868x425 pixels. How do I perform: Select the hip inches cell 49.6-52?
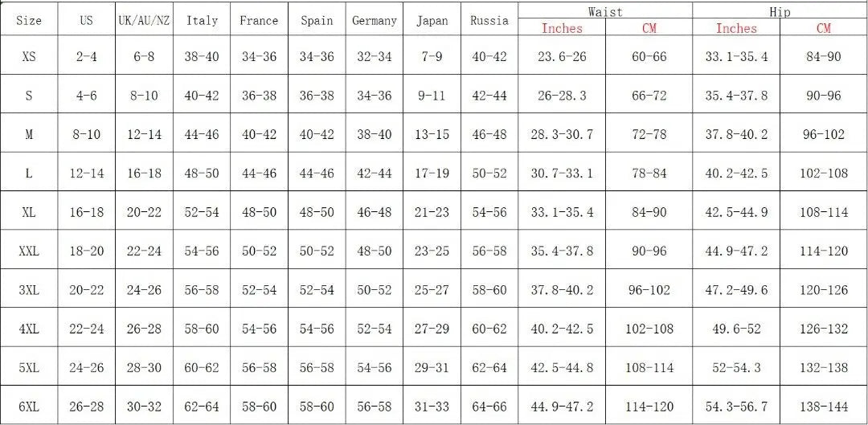pos(736,329)
